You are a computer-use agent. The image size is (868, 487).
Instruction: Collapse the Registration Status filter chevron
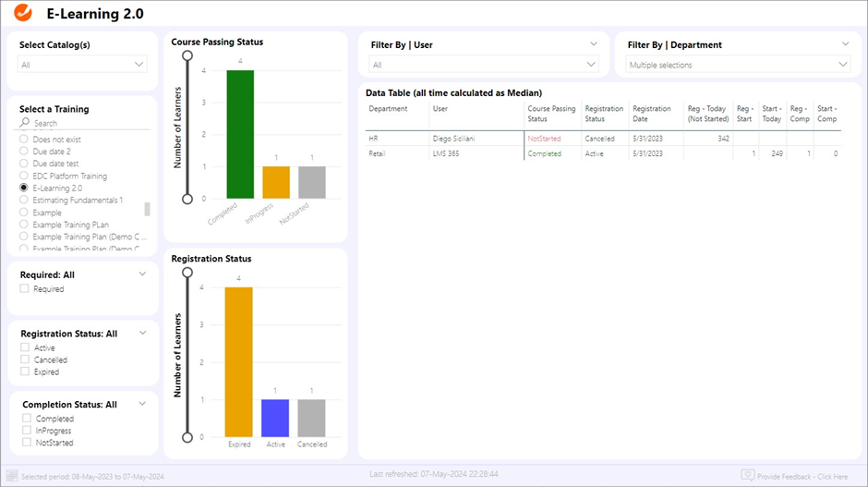pyautogui.click(x=142, y=333)
